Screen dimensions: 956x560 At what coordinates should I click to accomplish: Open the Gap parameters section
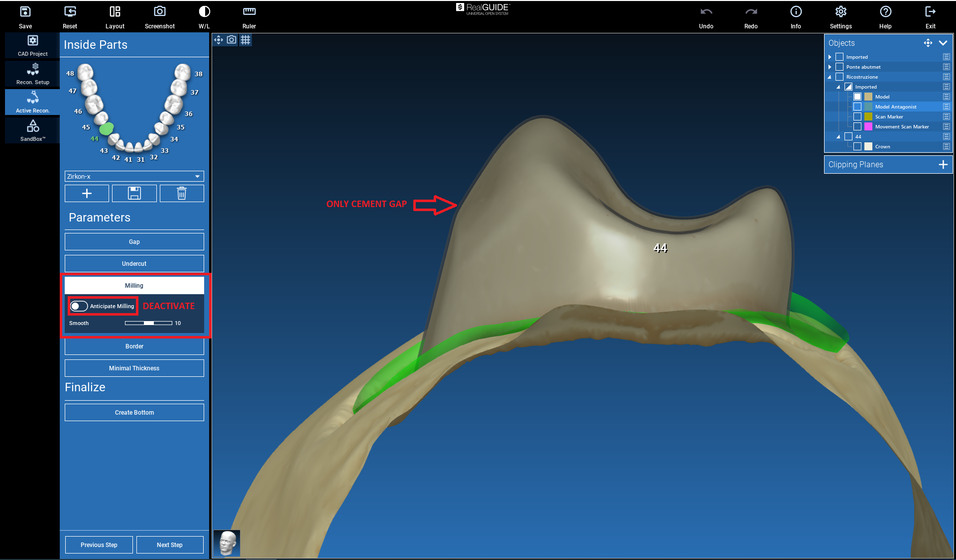[134, 241]
